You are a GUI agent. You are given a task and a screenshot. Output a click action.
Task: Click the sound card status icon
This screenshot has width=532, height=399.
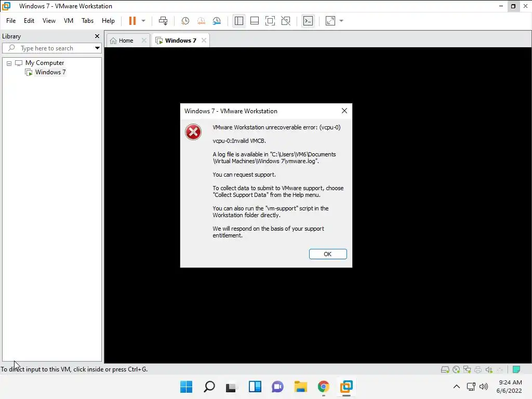coord(489,369)
